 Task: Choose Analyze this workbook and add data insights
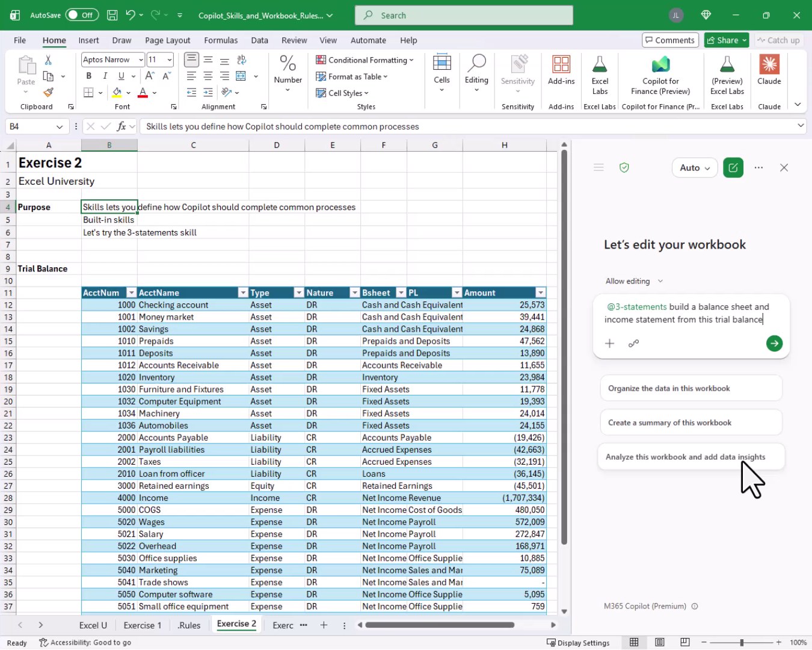click(x=691, y=457)
